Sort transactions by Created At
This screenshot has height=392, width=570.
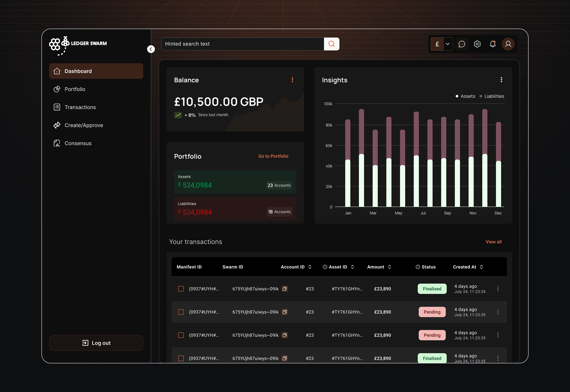click(x=482, y=267)
